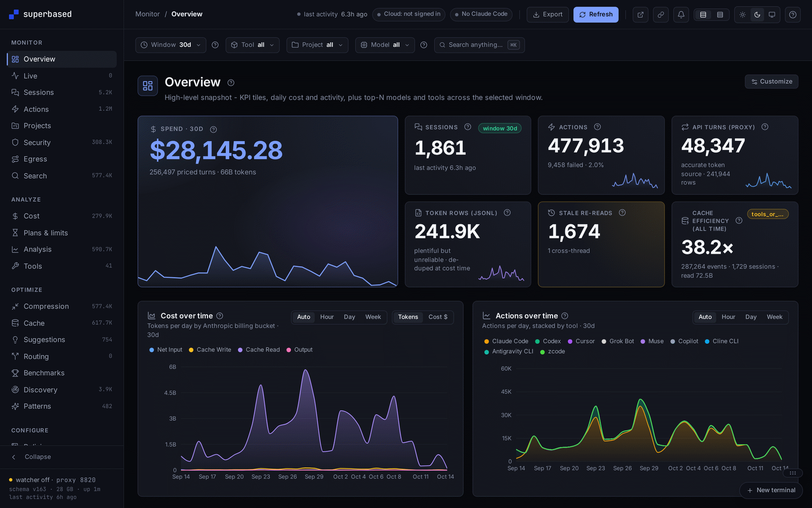Screen dimensions: 812x508
Task: Click the drag handle above New terminal
Action: (793, 473)
